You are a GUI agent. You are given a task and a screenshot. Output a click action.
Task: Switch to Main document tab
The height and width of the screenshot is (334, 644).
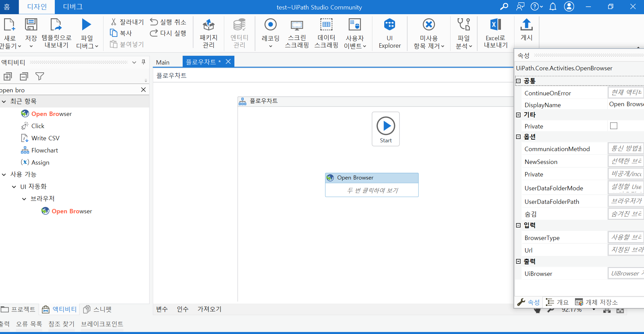click(163, 62)
